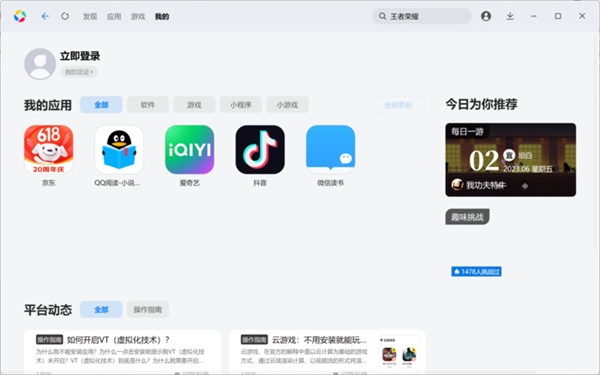Select the 我的 tab
Viewport: 600px width, 375px height.
pyautogui.click(x=162, y=16)
